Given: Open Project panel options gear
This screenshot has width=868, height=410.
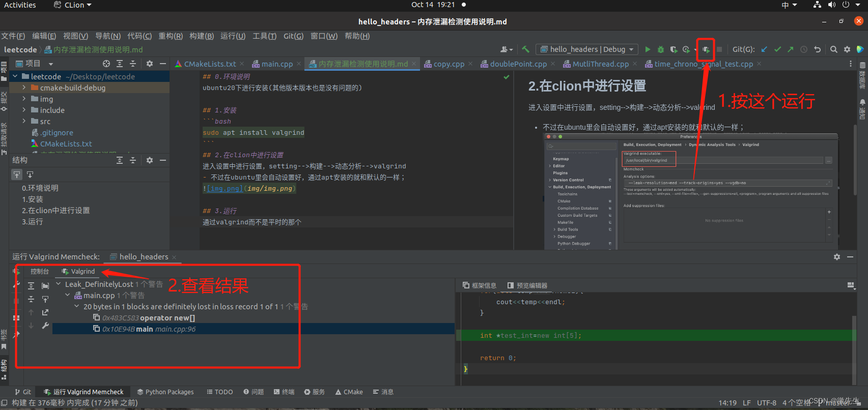Looking at the screenshot, I should click(150, 64).
